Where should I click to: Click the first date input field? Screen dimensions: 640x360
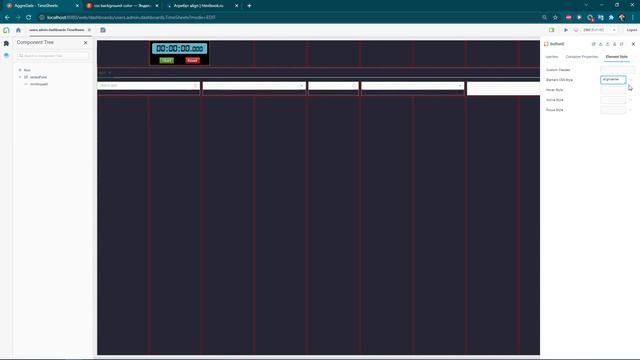pyautogui.click(x=149, y=86)
